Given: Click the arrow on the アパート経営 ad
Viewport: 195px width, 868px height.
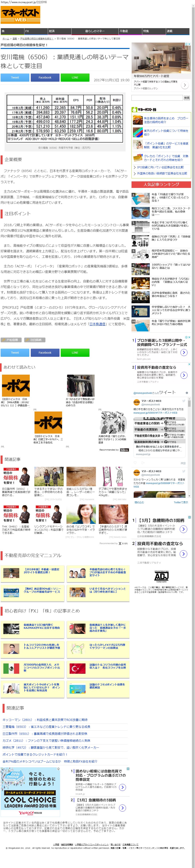Looking at the screenshot, I should (x=185, y=85).
